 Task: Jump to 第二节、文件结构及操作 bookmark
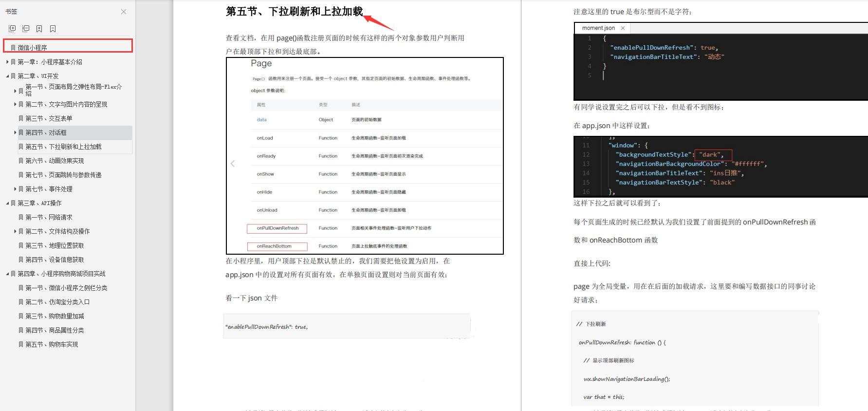coord(57,231)
